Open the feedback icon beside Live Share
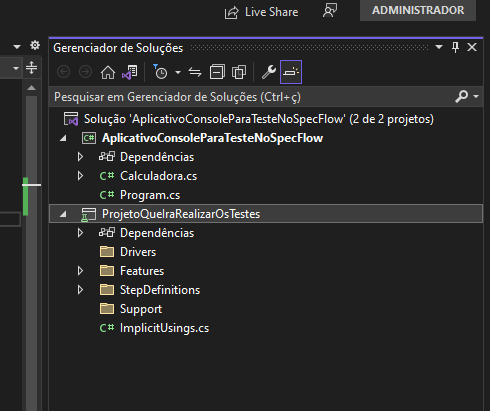The width and height of the screenshot is (490, 411). click(x=330, y=11)
